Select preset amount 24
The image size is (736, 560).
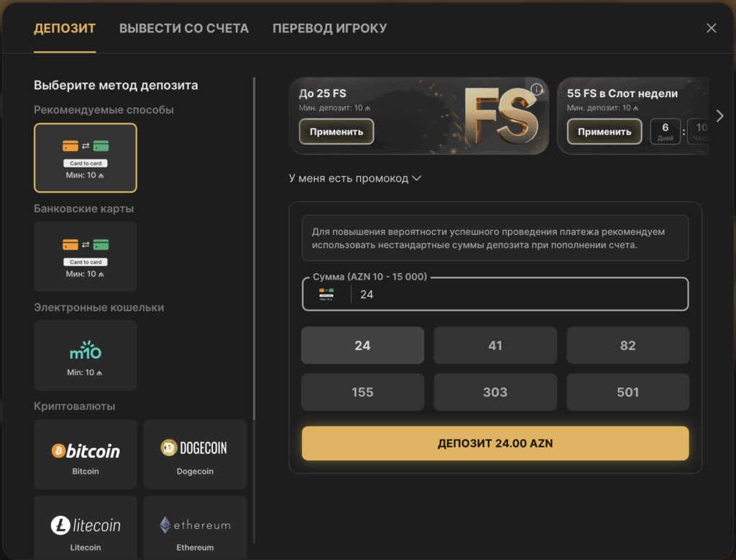[x=362, y=346]
